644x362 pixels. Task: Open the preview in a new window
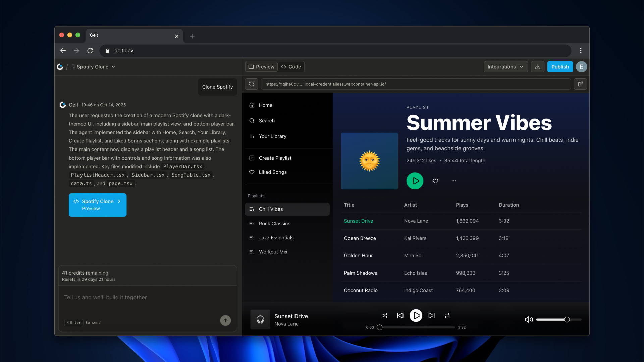[x=580, y=84]
